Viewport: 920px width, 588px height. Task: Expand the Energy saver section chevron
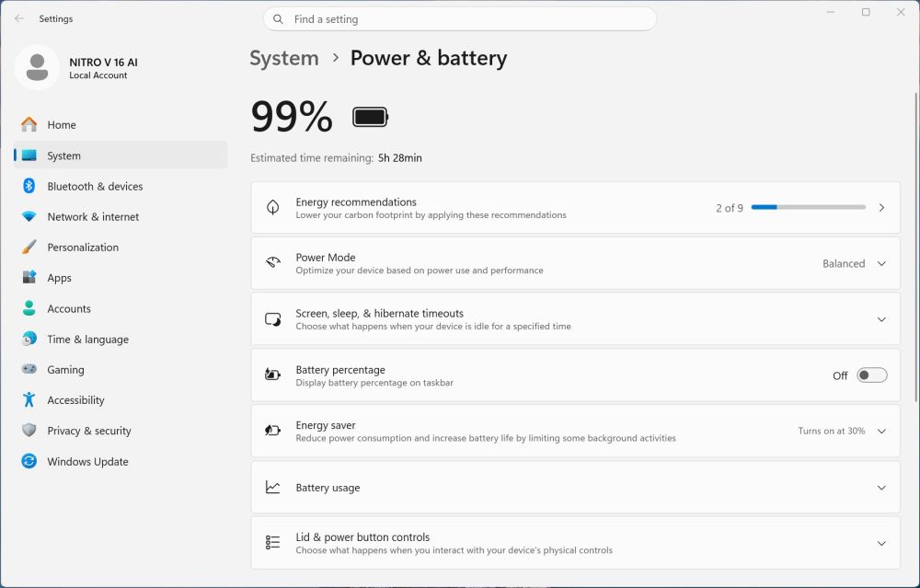click(881, 432)
